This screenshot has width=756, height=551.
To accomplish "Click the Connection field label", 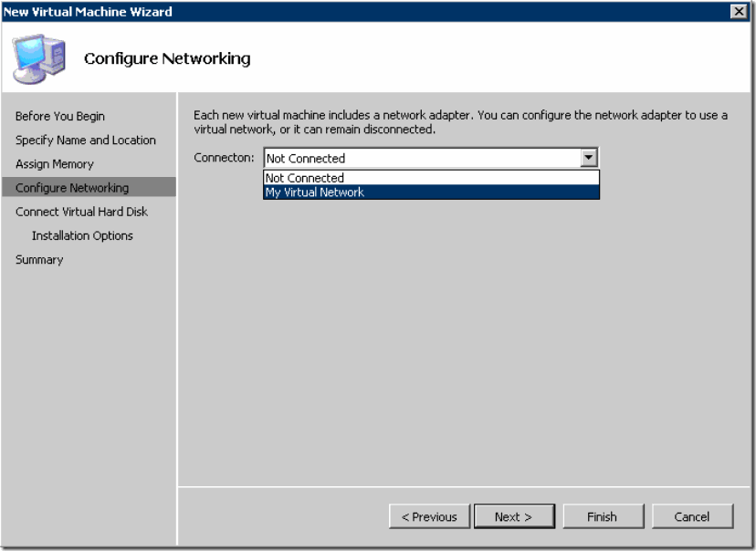I will [x=224, y=158].
